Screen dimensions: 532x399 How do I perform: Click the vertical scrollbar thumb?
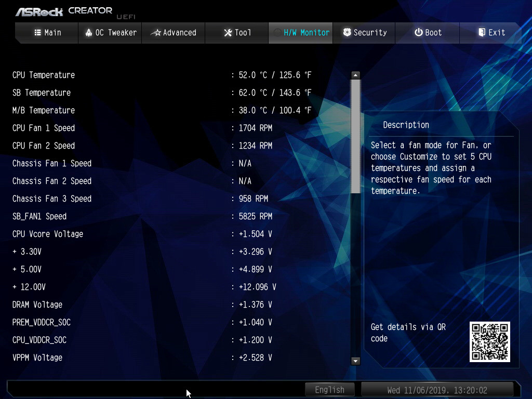coord(356,135)
